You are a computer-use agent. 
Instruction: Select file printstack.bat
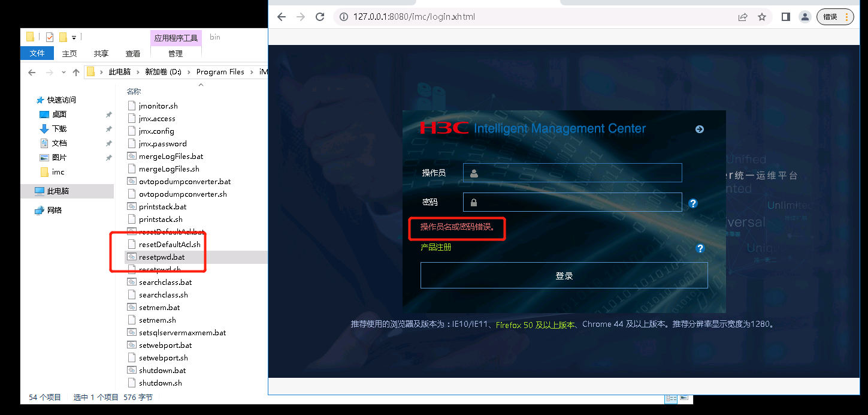point(162,207)
